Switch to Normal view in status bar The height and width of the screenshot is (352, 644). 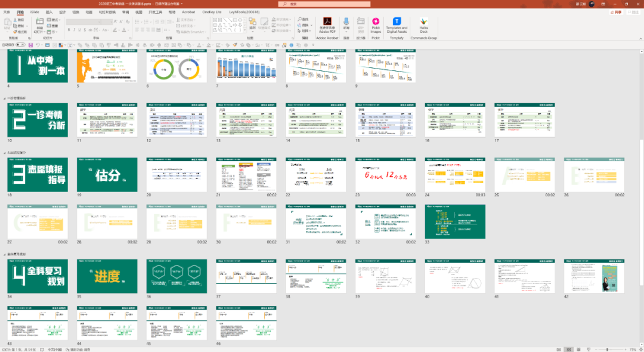tap(559, 350)
